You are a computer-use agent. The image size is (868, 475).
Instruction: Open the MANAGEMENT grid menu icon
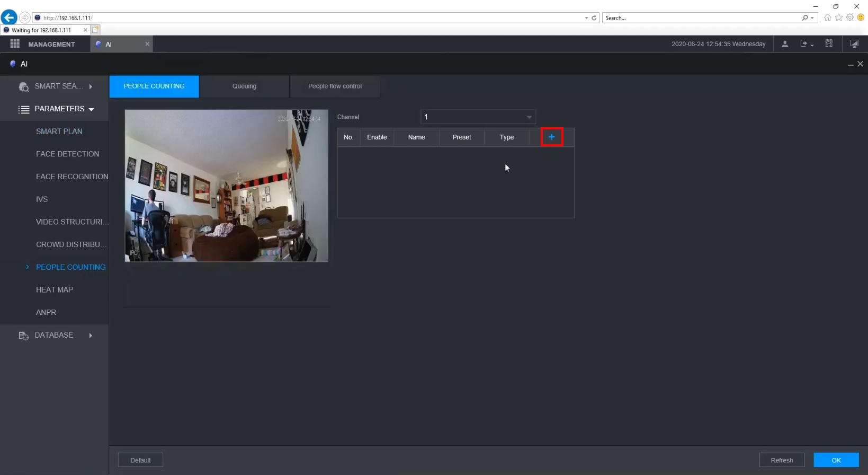pyautogui.click(x=15, y=44)
